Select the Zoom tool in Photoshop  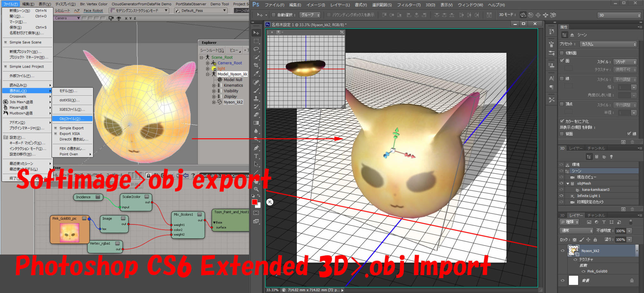coord(256,189)
